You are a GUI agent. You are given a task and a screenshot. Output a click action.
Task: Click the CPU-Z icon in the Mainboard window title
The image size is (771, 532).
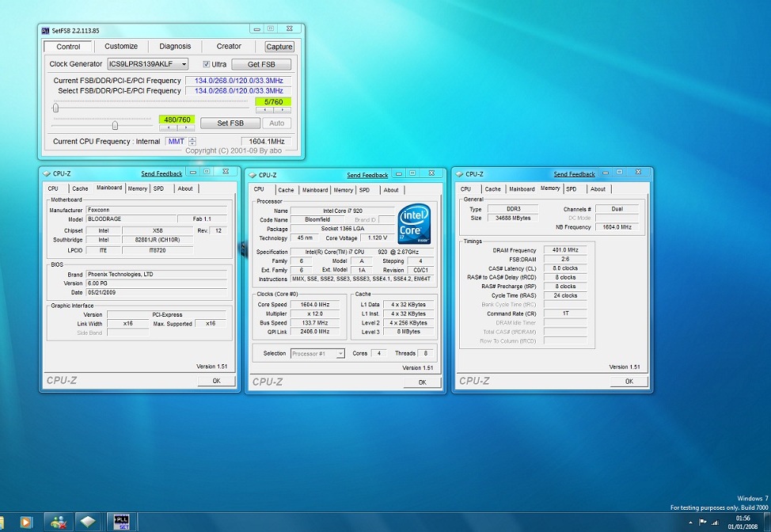pos(47,173)
